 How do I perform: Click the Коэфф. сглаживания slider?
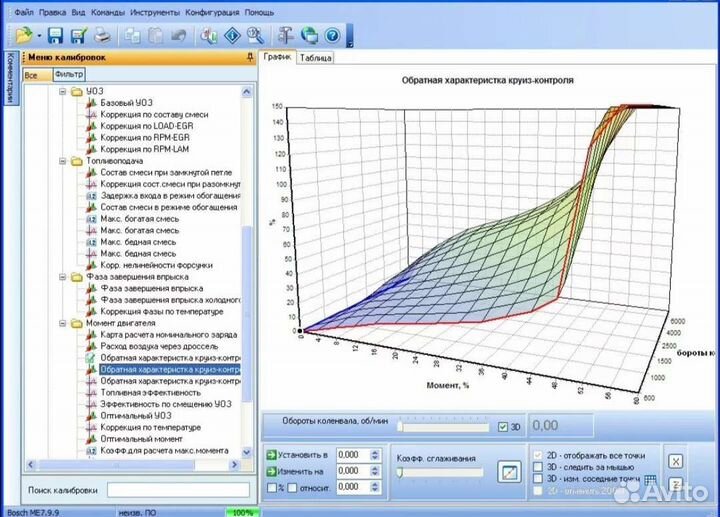[439, 473]
